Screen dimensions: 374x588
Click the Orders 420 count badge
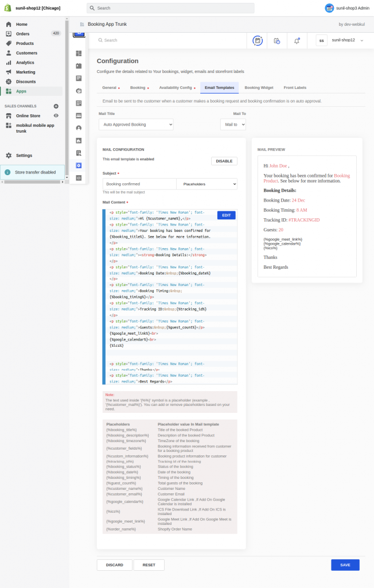[56, 33]
